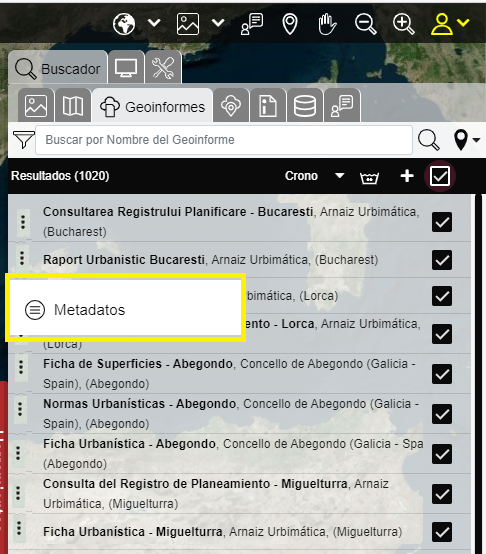This screenshot has height=554, width=486.
Task: Open the wrench and screwdriver tools tab
Action: click(x=163, y=67)
